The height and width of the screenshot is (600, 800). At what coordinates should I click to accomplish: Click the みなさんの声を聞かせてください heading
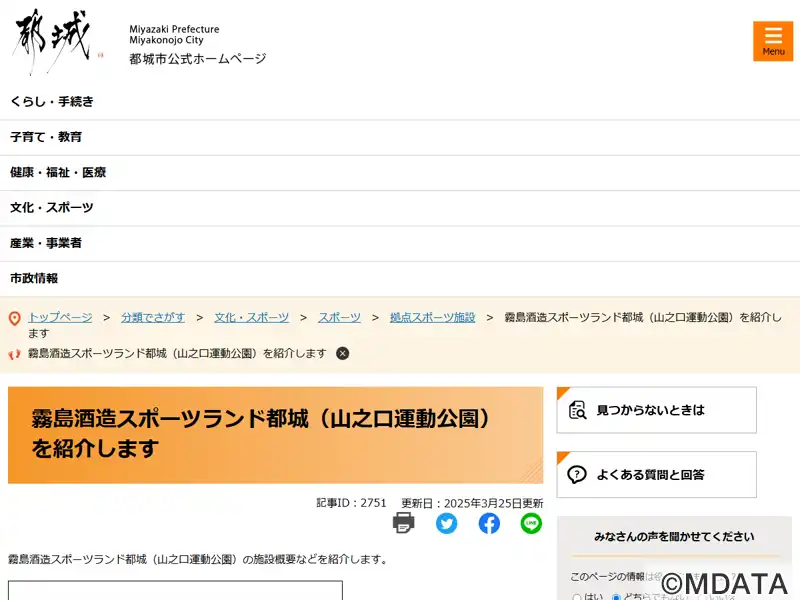[674, 537]
